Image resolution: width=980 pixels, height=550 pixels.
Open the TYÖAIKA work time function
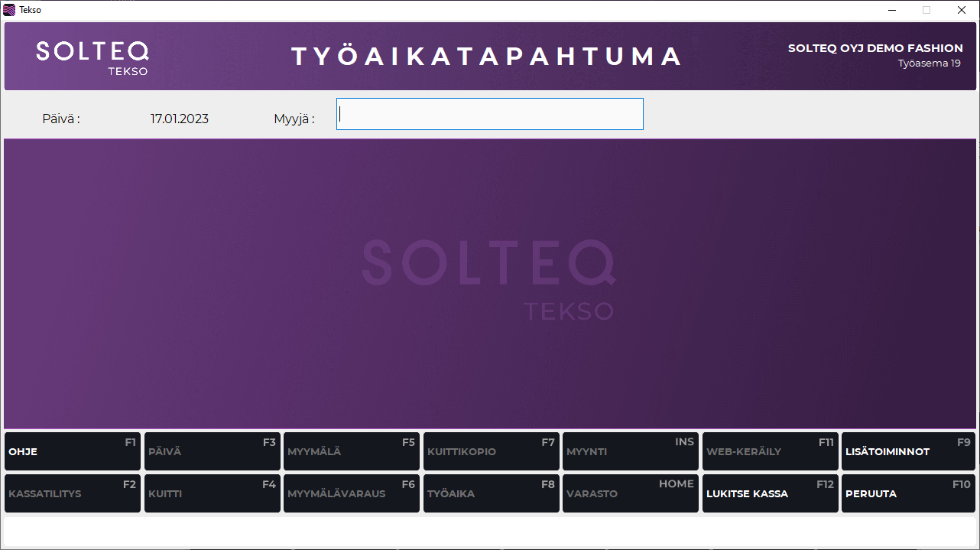[x=491, y=493]
